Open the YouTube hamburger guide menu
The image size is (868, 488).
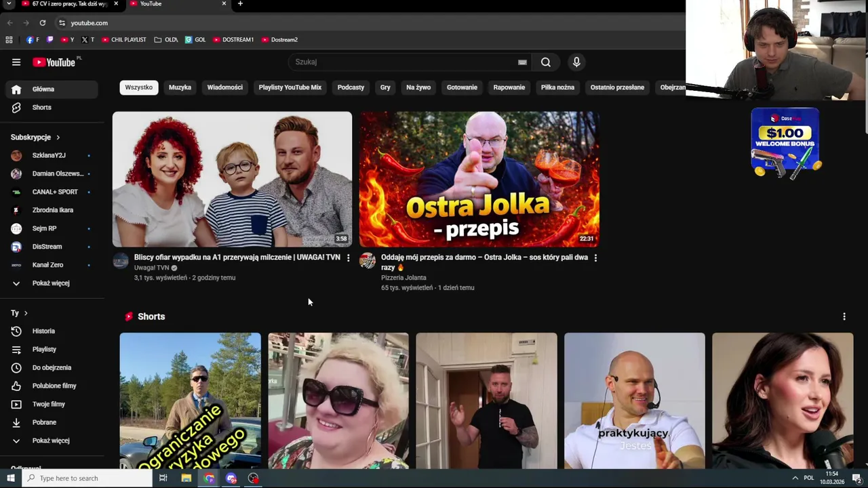click(16, 62)
